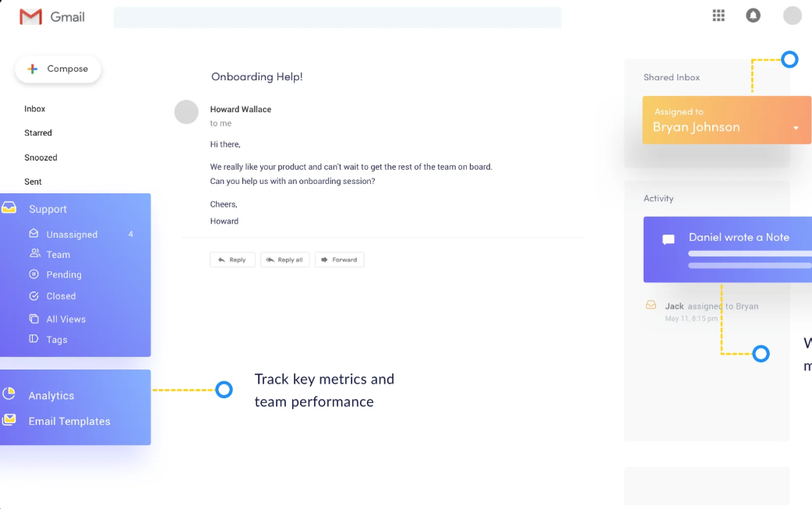Go to the Starred folder
Image resolution: width=812 pixels, height=509 pixels.
(38, 133)
